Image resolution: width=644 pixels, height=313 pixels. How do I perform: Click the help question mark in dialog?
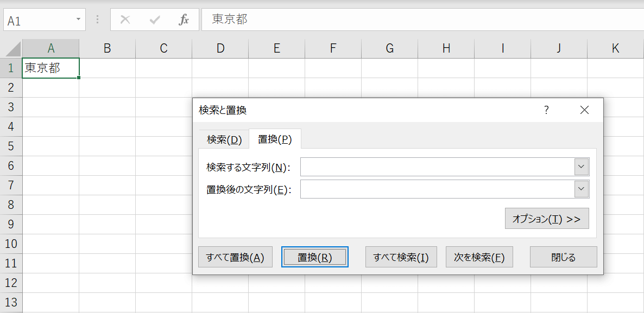tap(546, 110)
